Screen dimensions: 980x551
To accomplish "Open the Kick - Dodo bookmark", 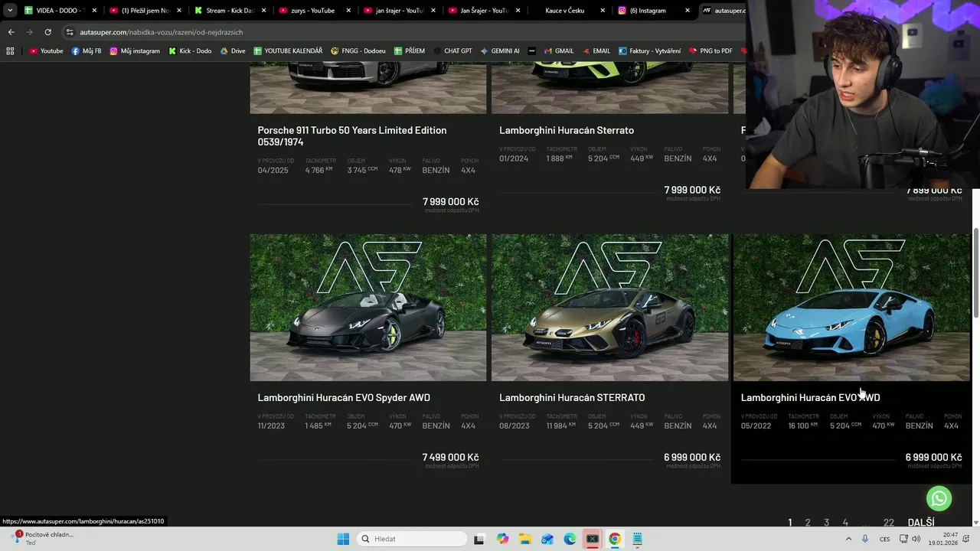I will point(190,51).
